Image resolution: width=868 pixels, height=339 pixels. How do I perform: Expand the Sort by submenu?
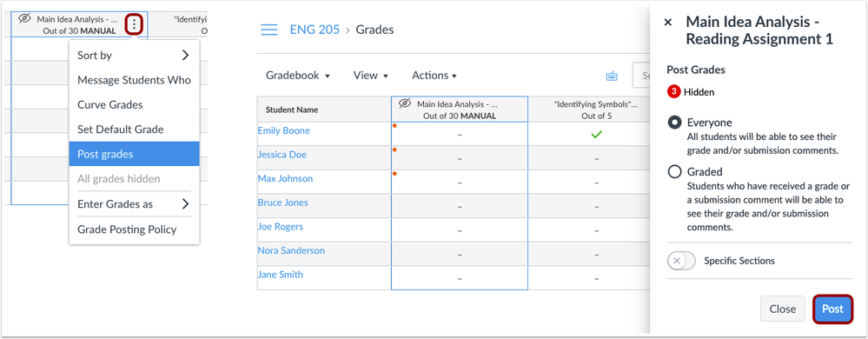point(134,55)
